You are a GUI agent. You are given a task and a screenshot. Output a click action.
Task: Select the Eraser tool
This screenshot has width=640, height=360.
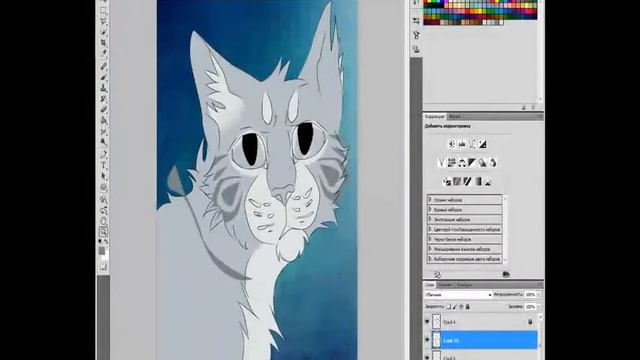tap(104, 109)
